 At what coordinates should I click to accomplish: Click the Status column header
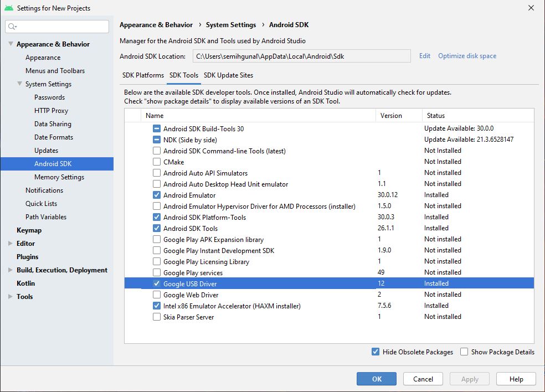tap(478, 115)
